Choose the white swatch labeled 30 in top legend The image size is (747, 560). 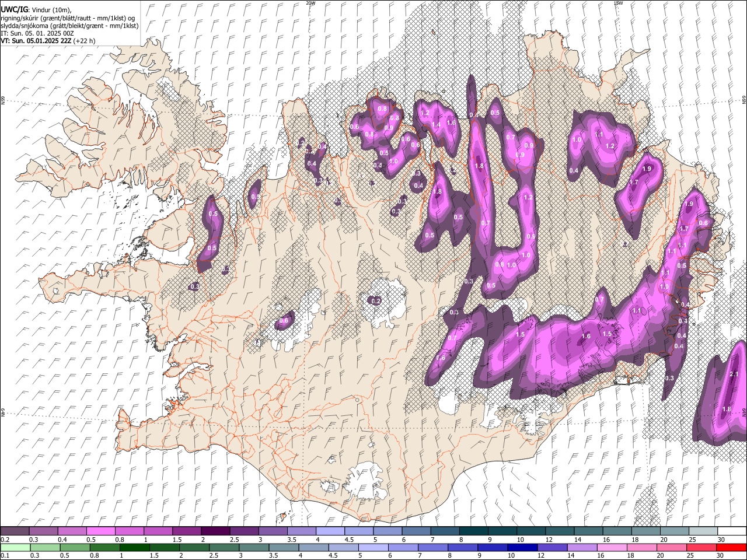click(x=732, y=531)
